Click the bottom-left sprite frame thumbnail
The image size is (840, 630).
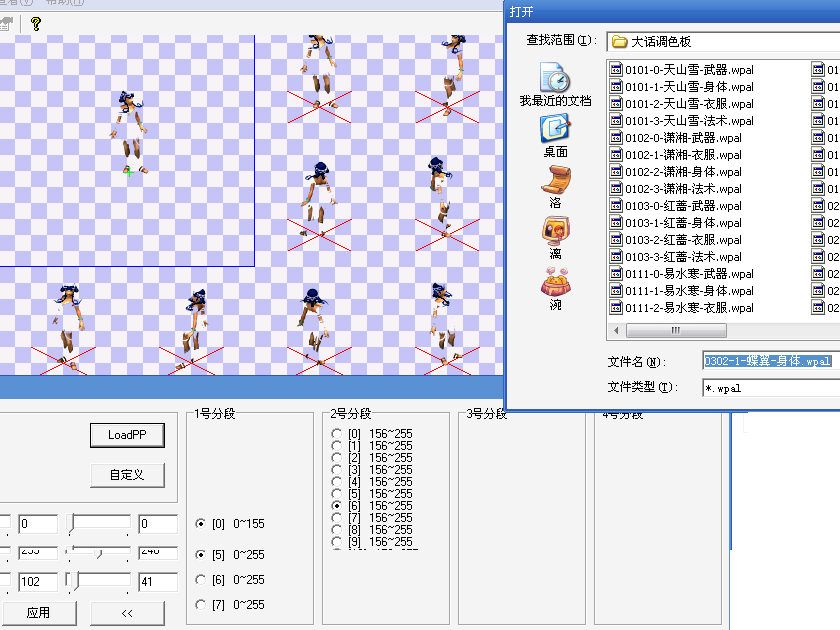click(x=64, y=328)
